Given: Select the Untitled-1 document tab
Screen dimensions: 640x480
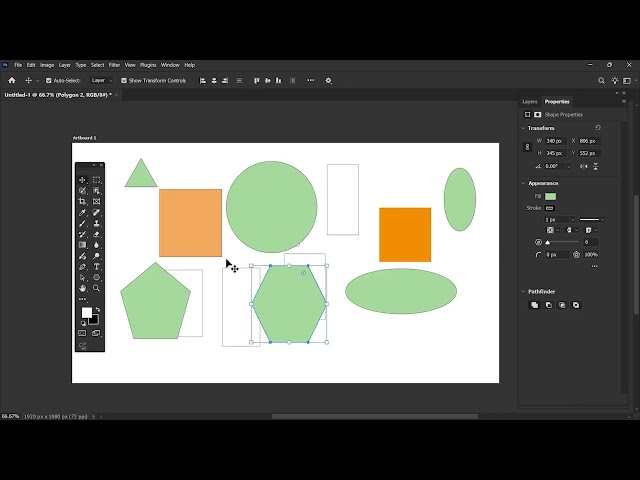Looking at the screenshot, I should click(58, 95).
